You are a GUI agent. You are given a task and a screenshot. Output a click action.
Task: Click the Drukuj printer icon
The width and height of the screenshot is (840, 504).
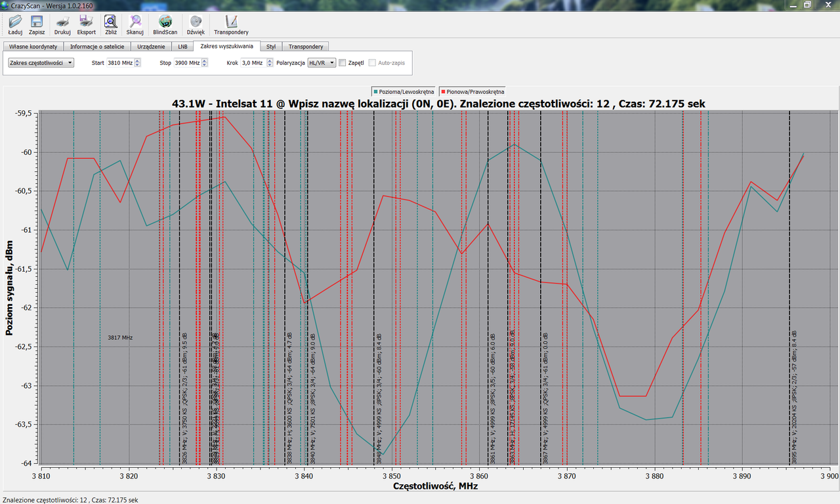(62, 25)
